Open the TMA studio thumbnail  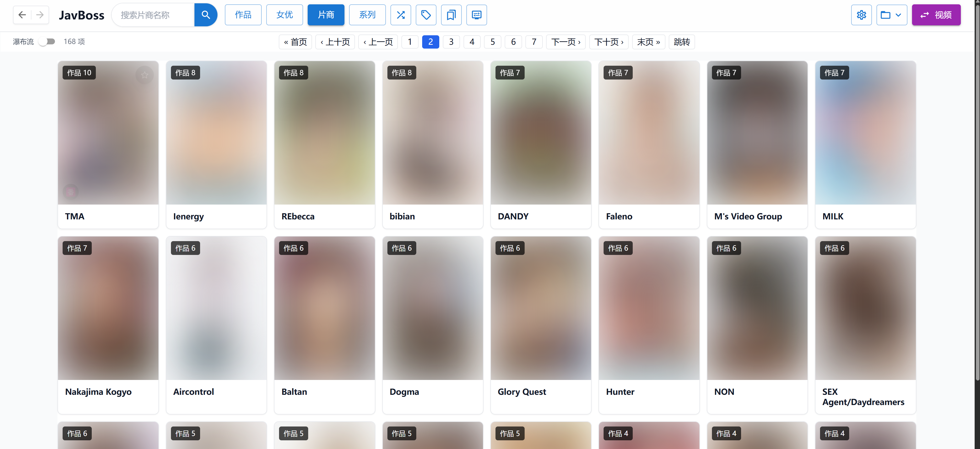108,133
